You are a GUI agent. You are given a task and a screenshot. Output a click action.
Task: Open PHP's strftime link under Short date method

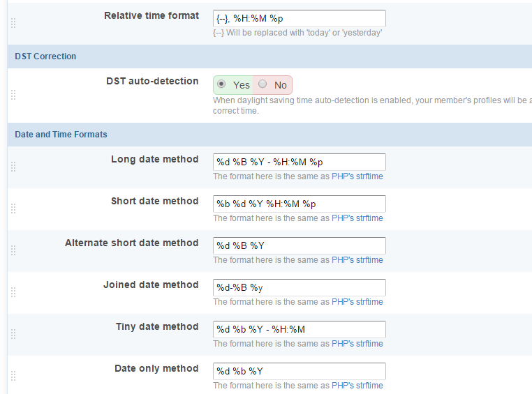click(x=357, y=218)
